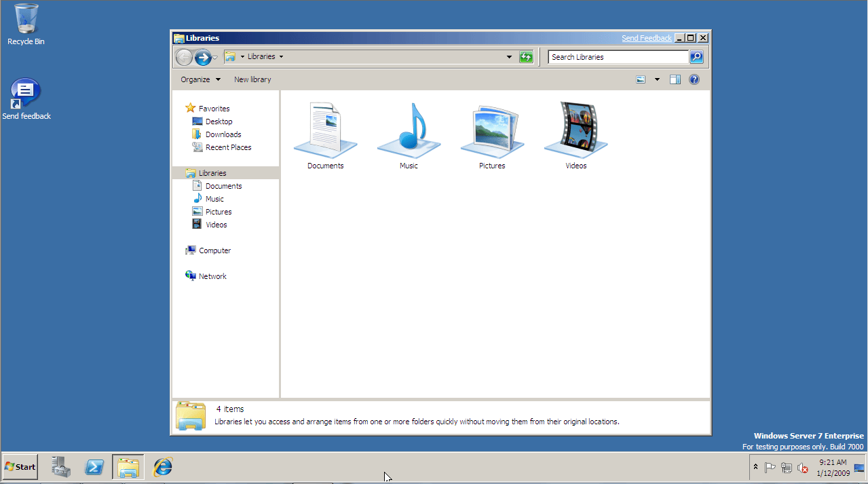
Task: Click the Libraries breadcrumb segment
Action: pos(261,56)
